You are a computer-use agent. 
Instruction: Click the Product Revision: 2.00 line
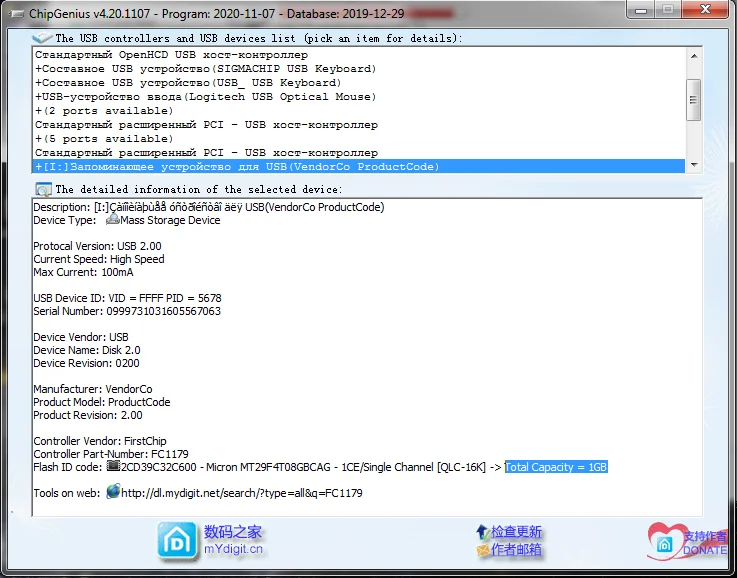click(88, 415)
